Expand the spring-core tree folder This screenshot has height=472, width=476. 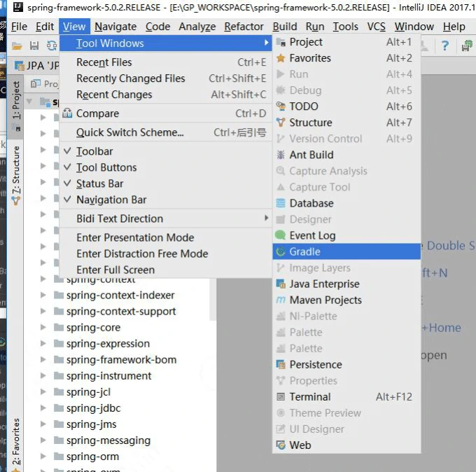point(43,328)
